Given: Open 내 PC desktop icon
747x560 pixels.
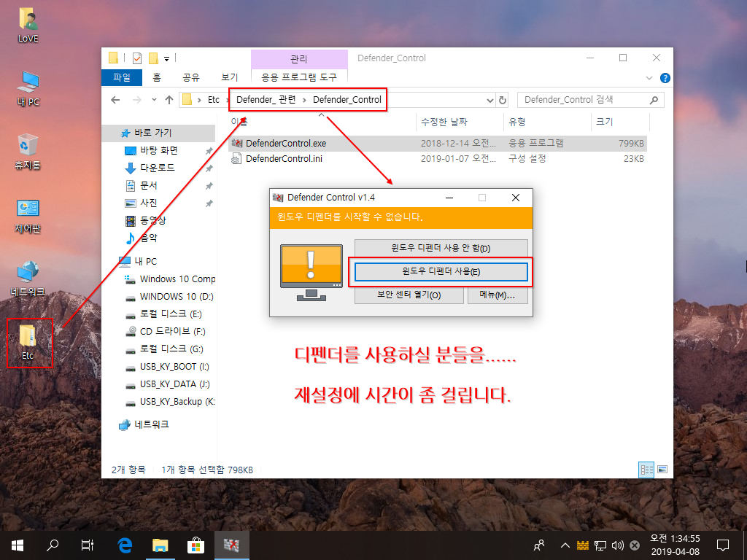Looking at the screenshot, I should click(x=28, y=89).
